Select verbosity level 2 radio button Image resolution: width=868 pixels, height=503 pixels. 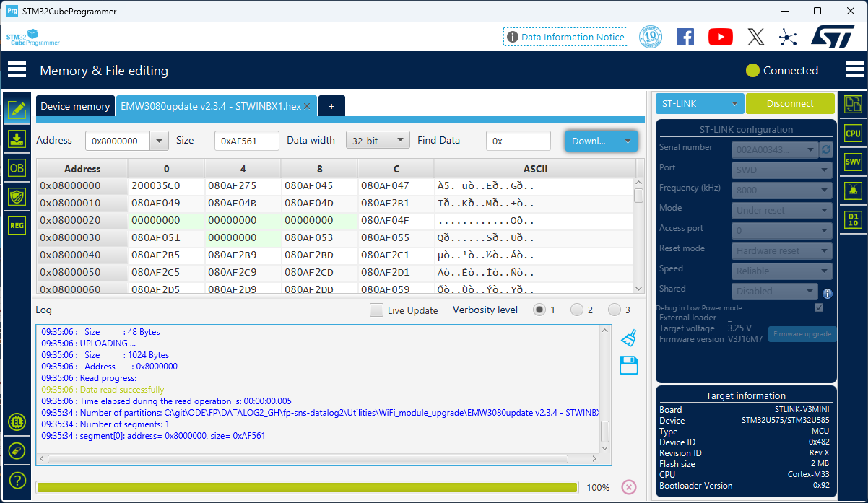(576, 310)
